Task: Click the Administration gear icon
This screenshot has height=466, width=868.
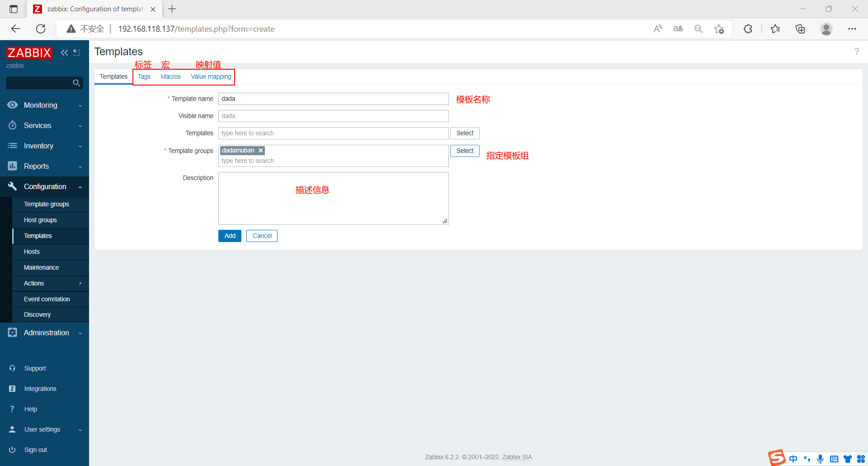Action: point(13,333)
